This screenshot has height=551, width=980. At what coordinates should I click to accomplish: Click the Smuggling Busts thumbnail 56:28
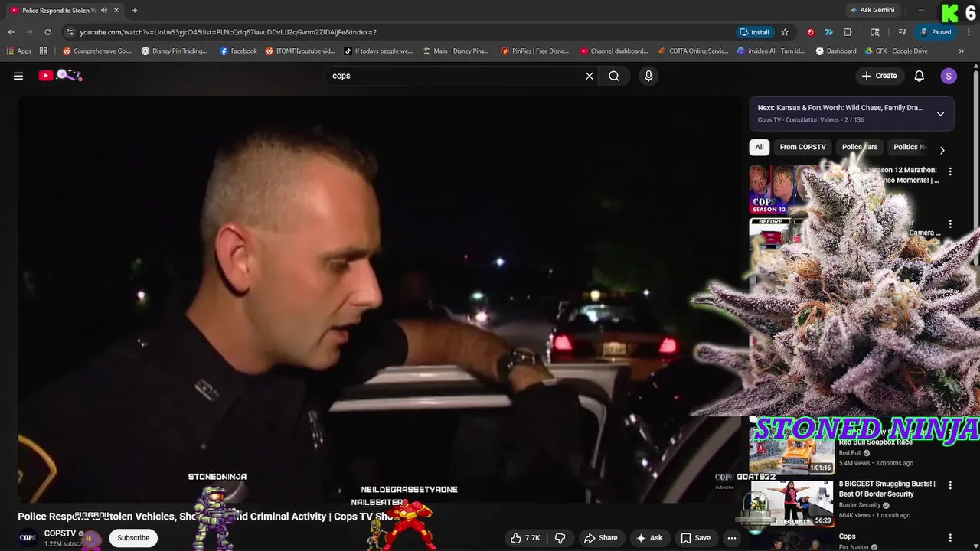click(792, 503)
